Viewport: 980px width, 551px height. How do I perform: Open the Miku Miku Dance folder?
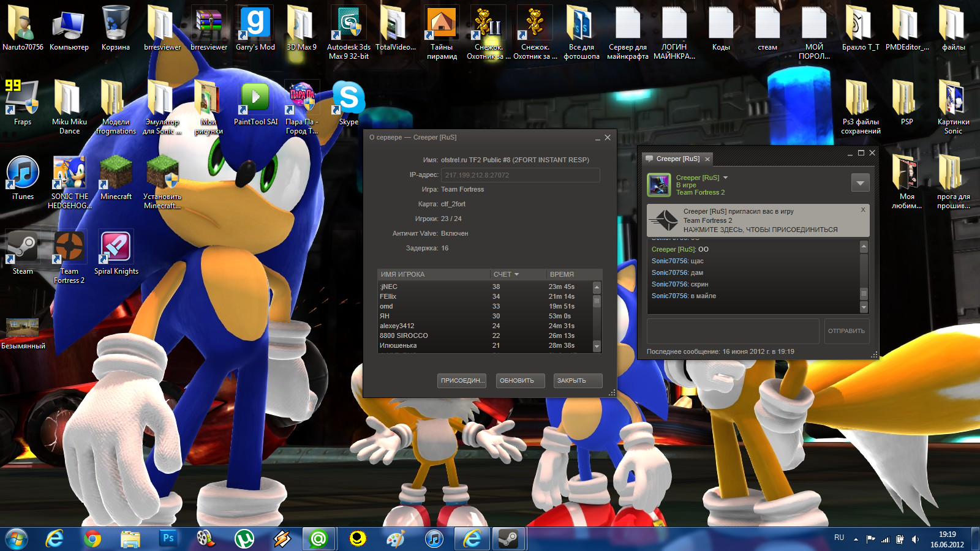[69, 108]
